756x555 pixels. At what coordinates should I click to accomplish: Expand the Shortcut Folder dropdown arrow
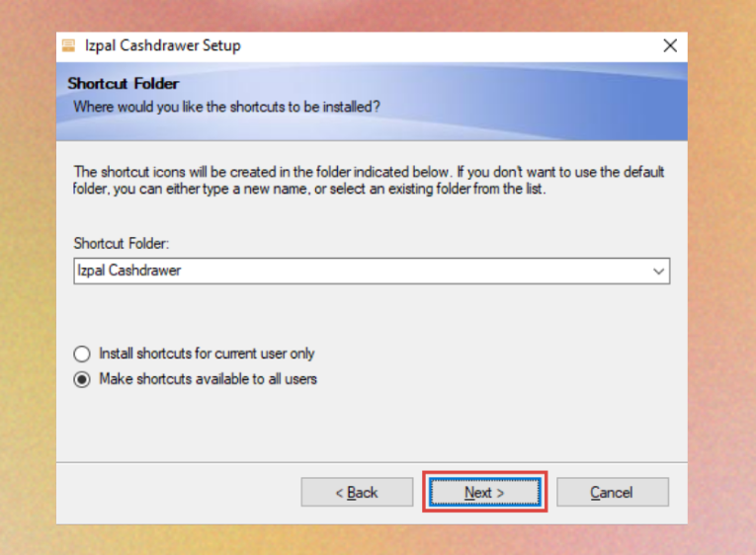pos(659,271)
